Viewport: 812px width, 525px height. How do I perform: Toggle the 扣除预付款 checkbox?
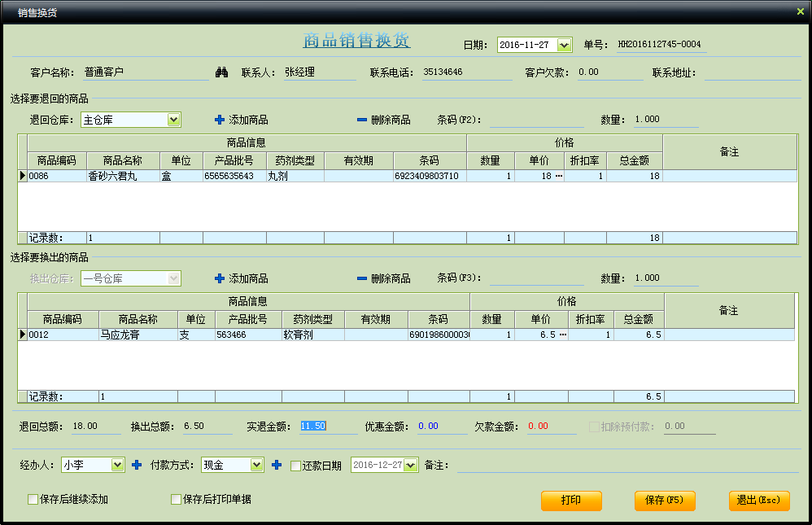click(x=594, y=427)
